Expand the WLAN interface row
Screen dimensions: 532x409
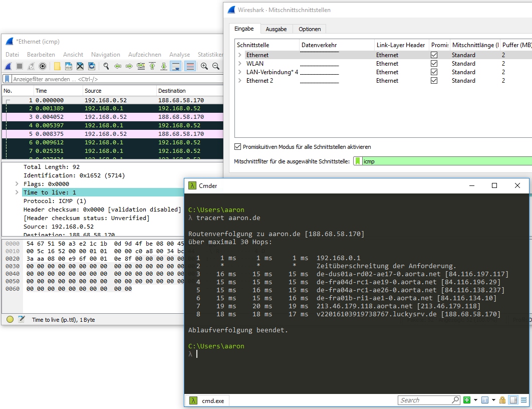(x=240, y=64)
